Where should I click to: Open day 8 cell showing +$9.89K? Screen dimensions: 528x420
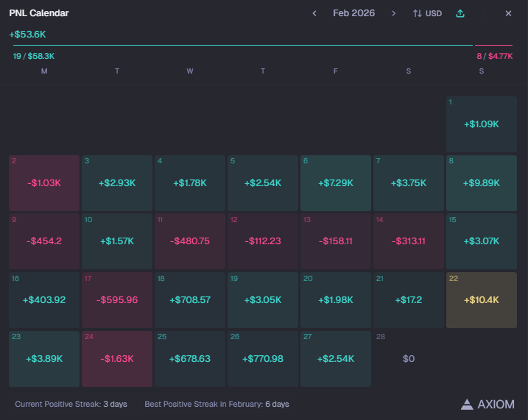481,183
